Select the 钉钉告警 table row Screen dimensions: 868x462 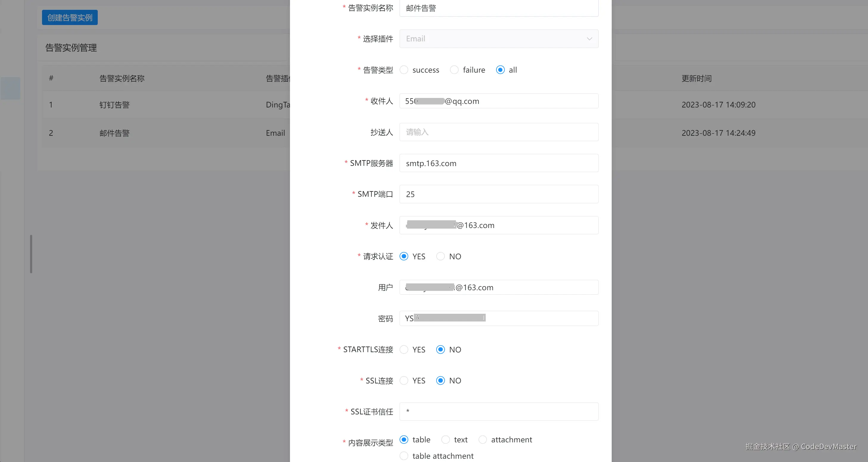tap(114, 105)
